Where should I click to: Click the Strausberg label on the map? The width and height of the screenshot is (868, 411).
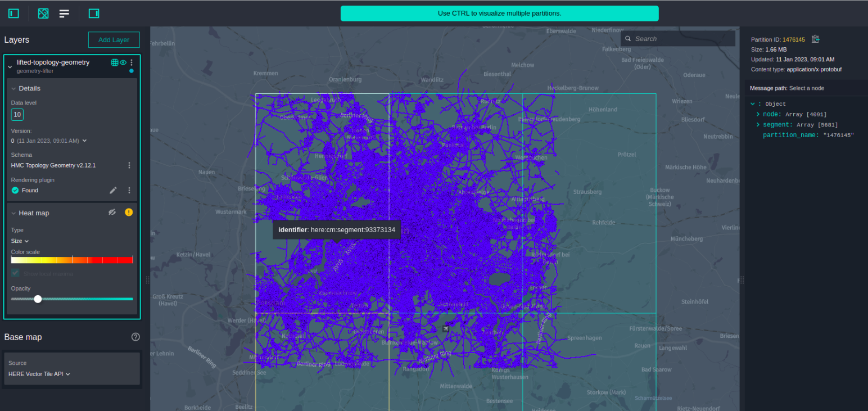point(587,192)
